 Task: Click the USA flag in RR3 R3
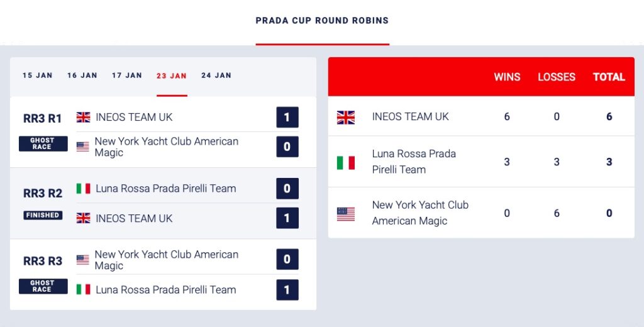[x=83, y=260]
